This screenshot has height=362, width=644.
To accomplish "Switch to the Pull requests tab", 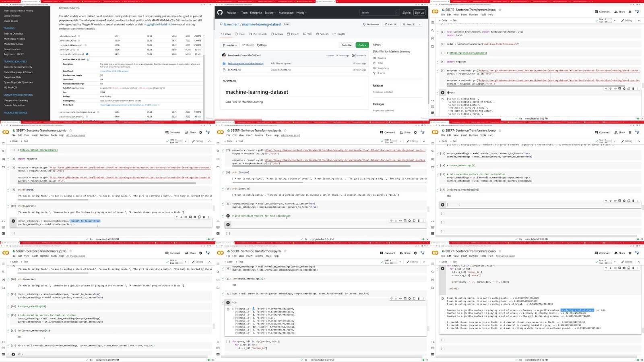I will tap(258, 34).
